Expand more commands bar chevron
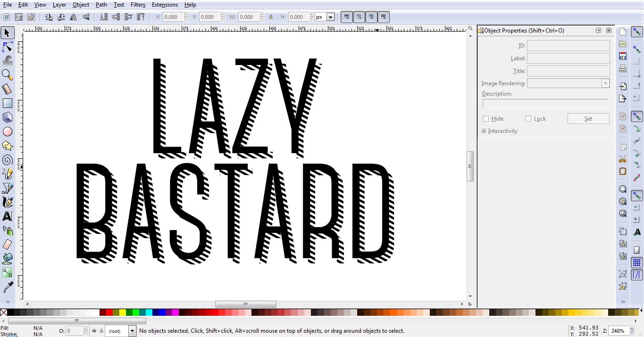Screen dimensions: 644x337 623,302
